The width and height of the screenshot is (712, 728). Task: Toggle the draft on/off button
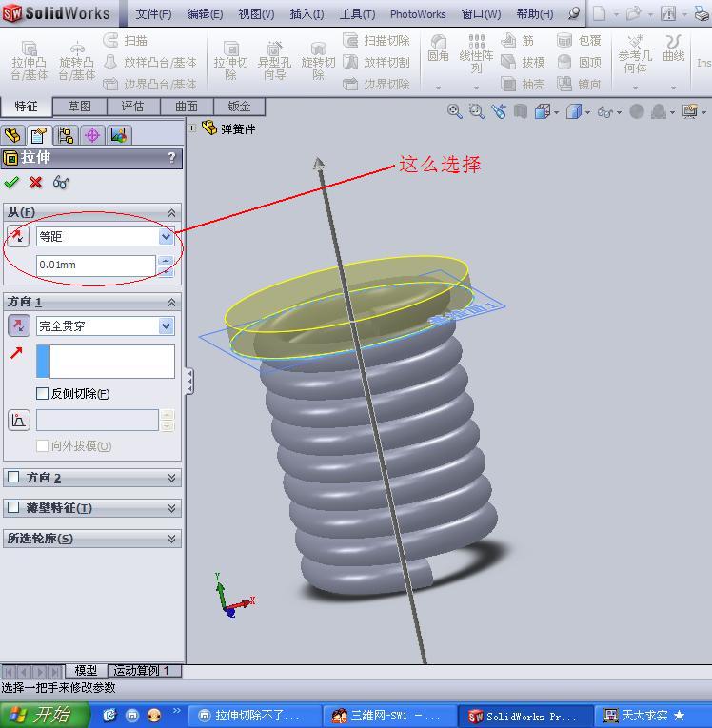click(19, 421)
